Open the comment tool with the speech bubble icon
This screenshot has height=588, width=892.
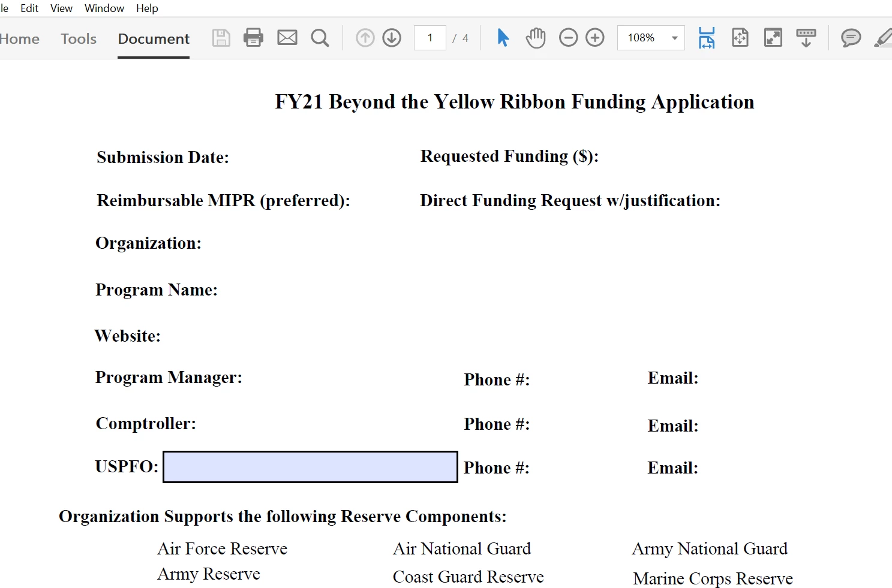851,38
